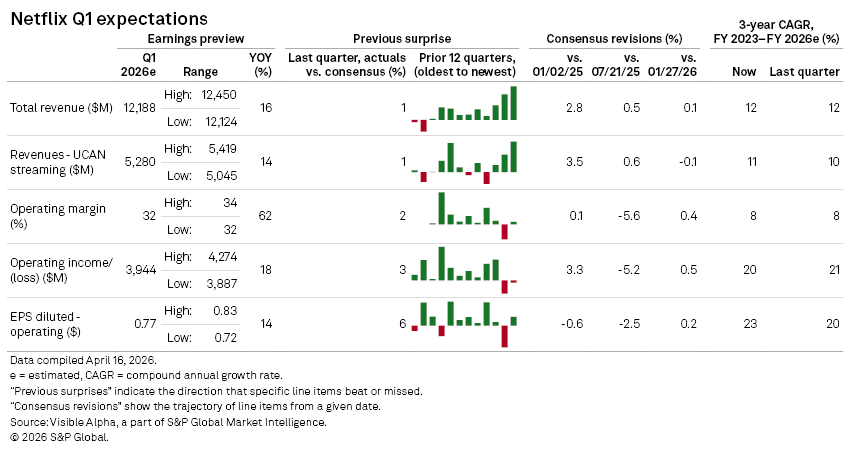850x453 pixels.
Task: Click the EPS diluted sparkline chart
Action: pos(464,322)
